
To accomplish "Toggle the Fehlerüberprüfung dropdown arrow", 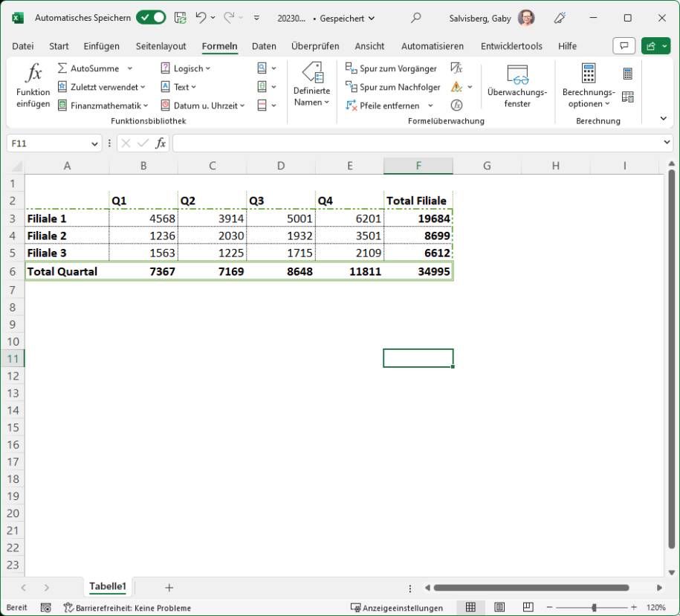I will tap(469, 86).
